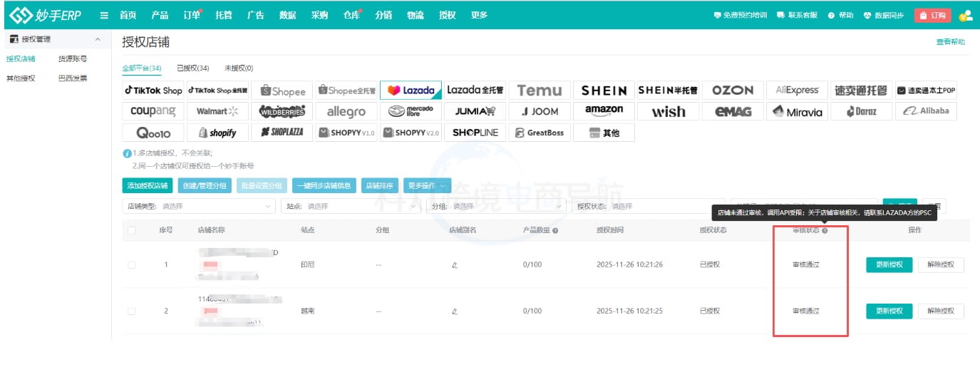Screen dimensions: 980x377
Task: Select the OZON platform logo
Action: click(733, 91)
